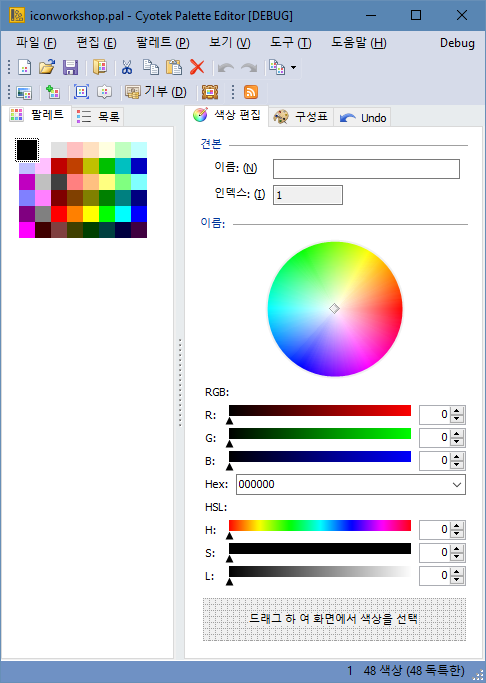Click the donate 기부 (D) button
The width and height of the screenshot is (486, 683).
[x=156, y=92]
